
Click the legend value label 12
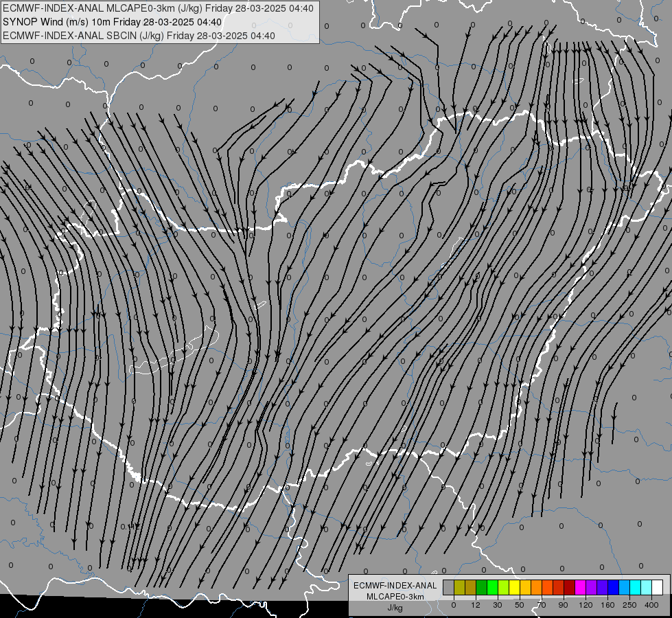click(x=475, y=605)
